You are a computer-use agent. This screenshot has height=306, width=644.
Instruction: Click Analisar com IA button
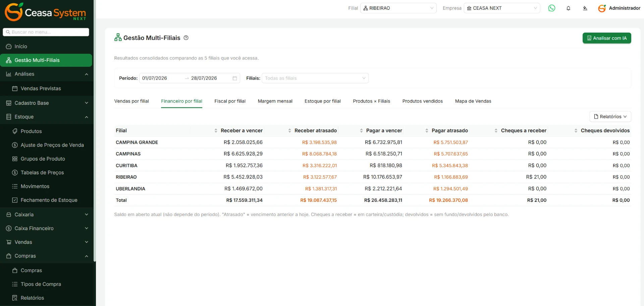pos(607,38)
